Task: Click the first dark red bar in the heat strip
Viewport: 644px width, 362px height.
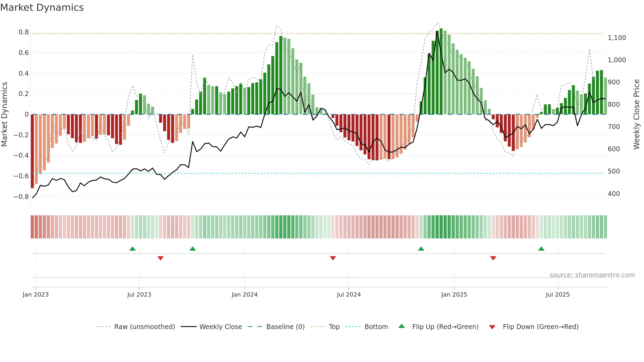Action: pos(32,227)
